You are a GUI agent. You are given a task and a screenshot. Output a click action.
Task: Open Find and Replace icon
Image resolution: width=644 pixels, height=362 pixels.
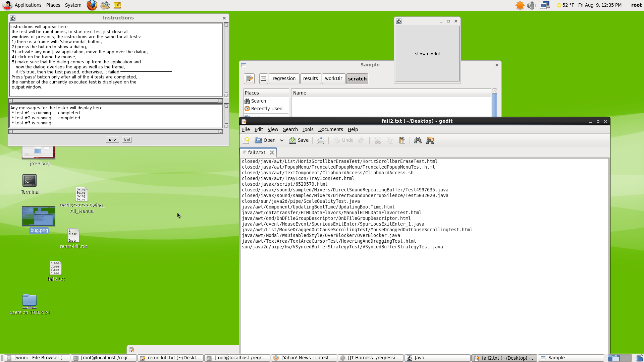click(430, 140)
